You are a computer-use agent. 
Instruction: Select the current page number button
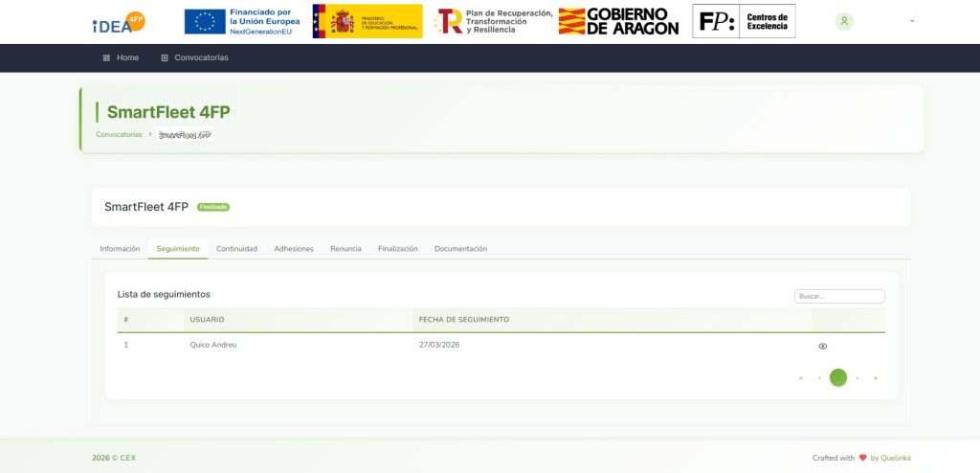tap(838, 378)
